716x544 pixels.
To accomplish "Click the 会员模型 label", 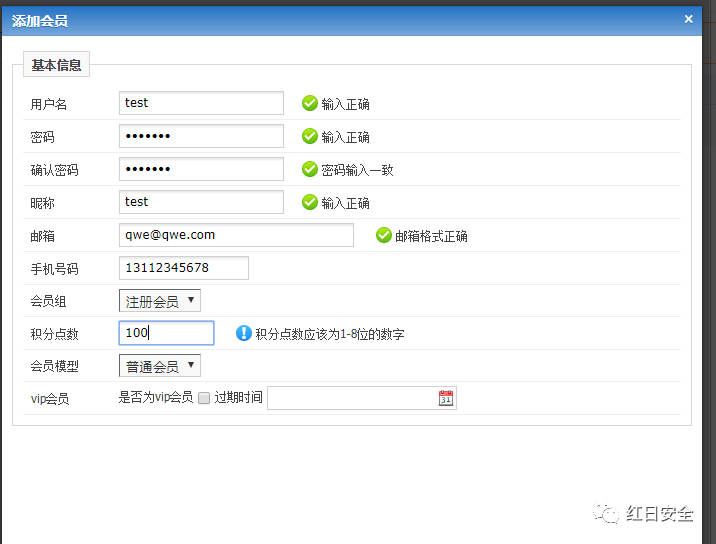I will click(x=54, y=366).
